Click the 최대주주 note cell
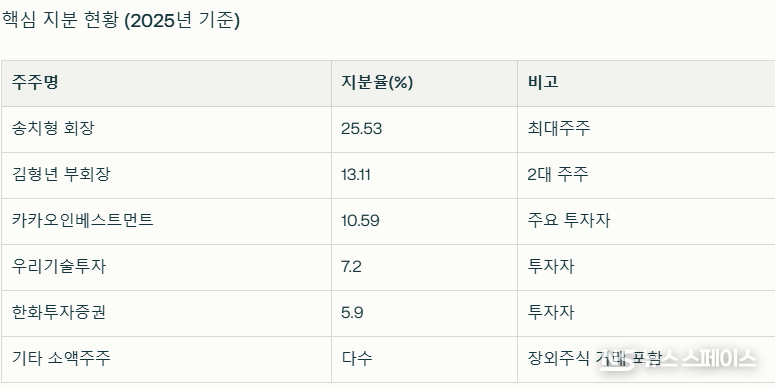The height and width of the screenshot is (388, 775). coord(646,129)
